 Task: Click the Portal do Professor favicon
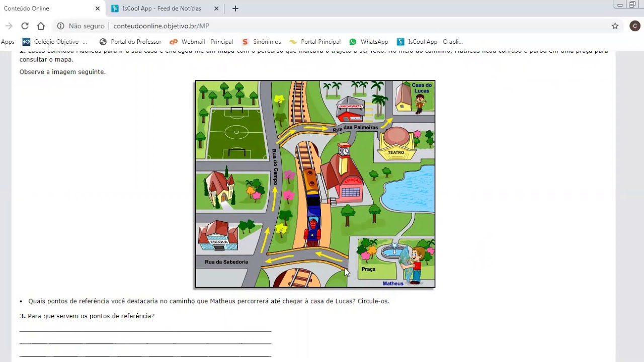[x=103, y=42]
